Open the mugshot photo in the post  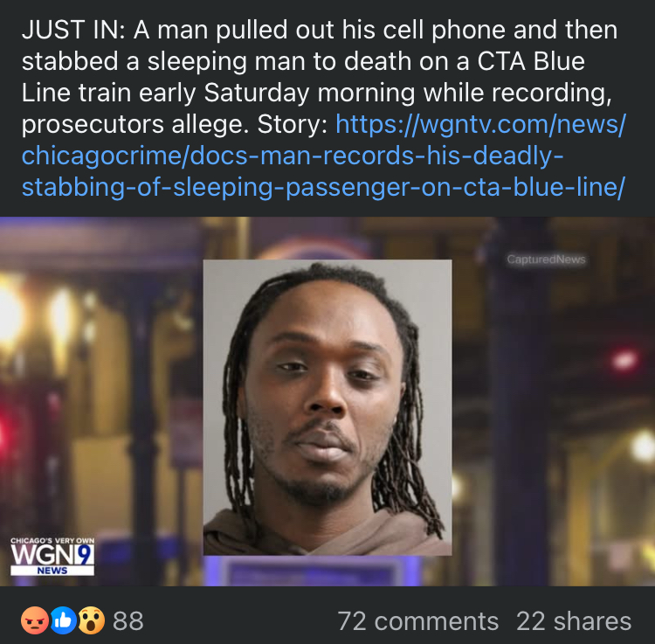[327, 407]
